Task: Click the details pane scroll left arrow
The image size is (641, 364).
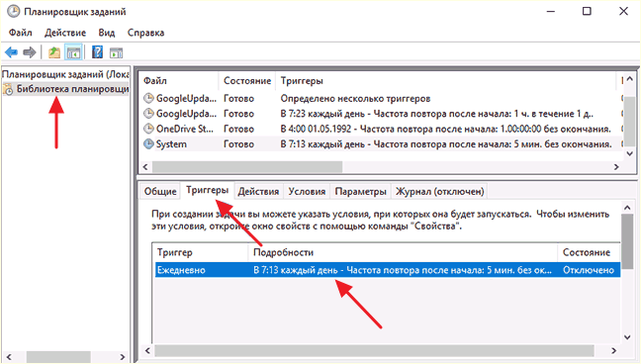Action: pos(148,350)
